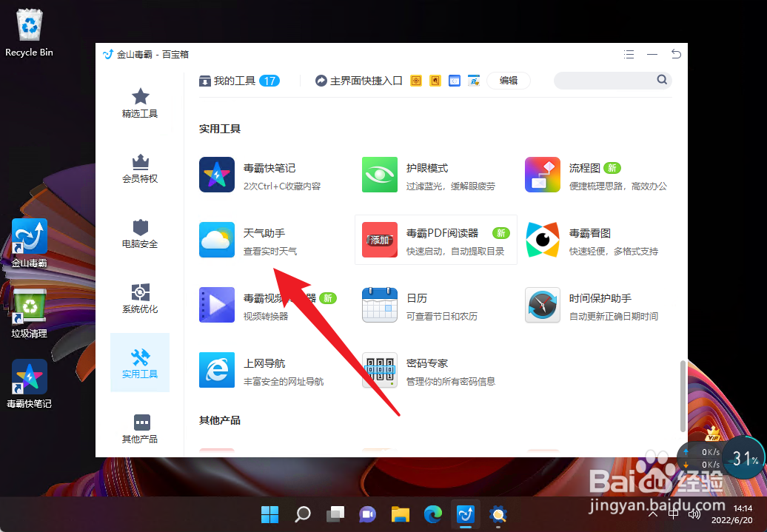This screenshot has height=532, width=767.
Task: Click the 编辑 button for shortcuts
Action: (x=509, y=81)
